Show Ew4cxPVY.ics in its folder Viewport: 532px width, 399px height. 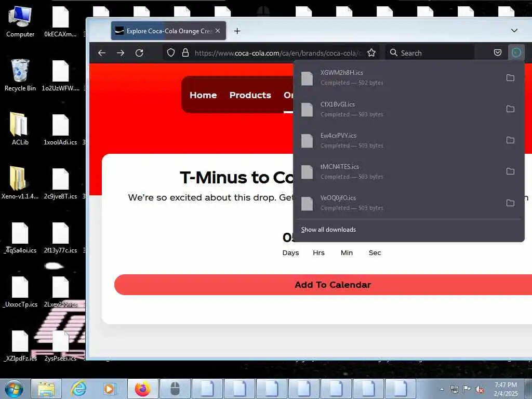tap(510, 140)
